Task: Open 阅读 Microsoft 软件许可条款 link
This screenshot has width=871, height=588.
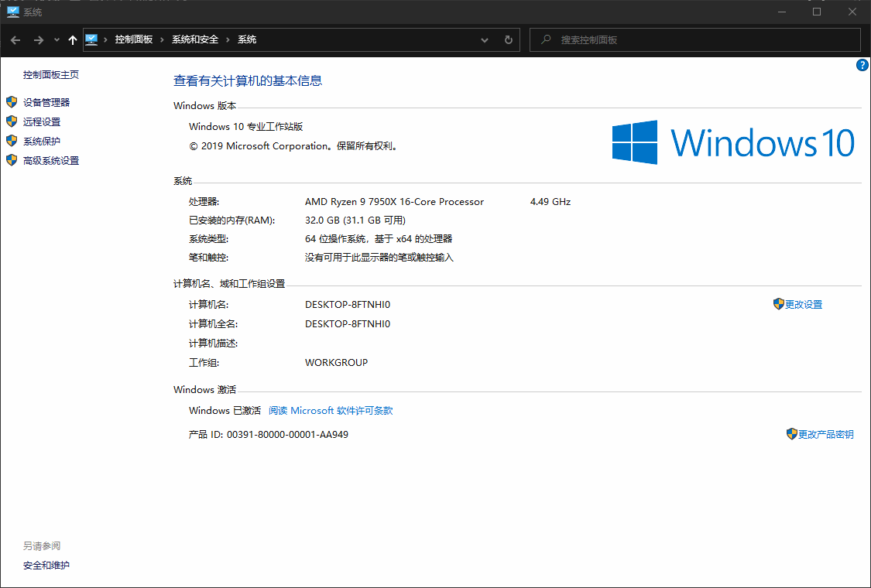Action: (x=331, y=410)
